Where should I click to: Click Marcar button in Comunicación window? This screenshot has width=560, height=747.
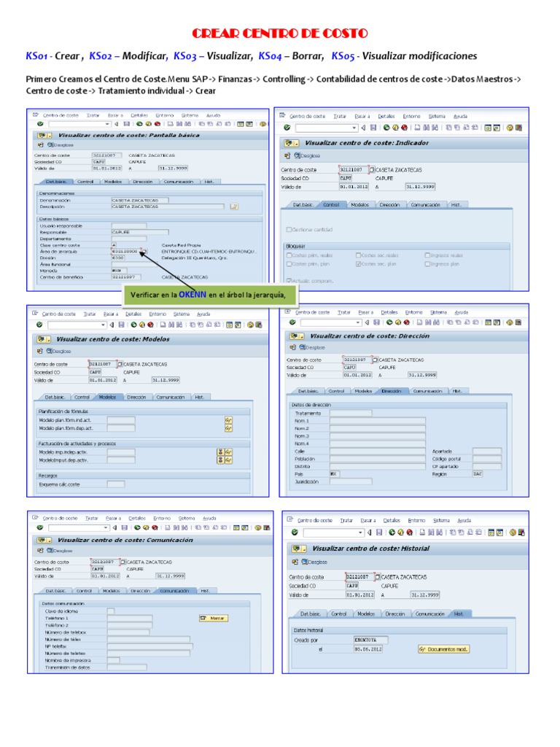click(214, 618)
